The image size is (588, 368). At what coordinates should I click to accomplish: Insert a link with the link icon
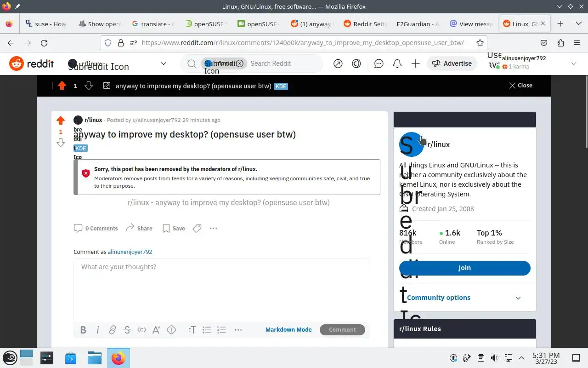(x=113, y=330)
